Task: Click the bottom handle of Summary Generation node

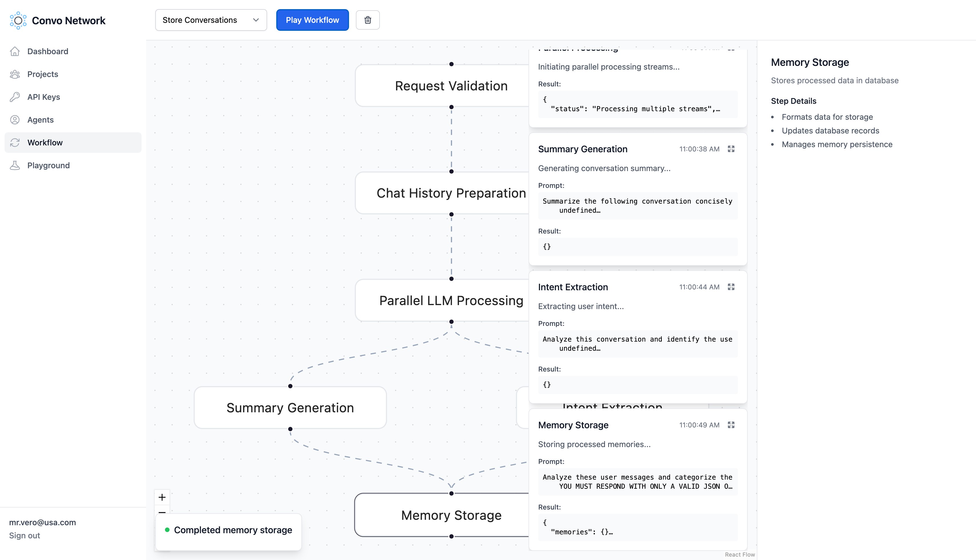Action: click(x=290, y=429)
